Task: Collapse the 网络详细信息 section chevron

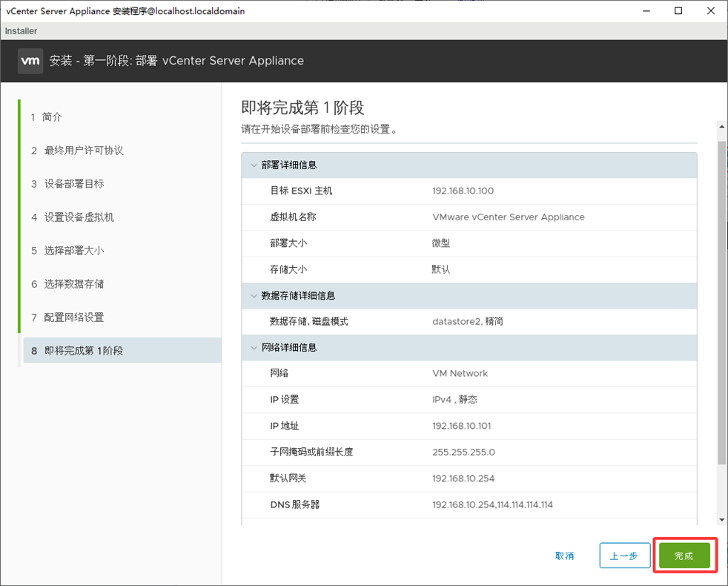Action: (253, 348)
